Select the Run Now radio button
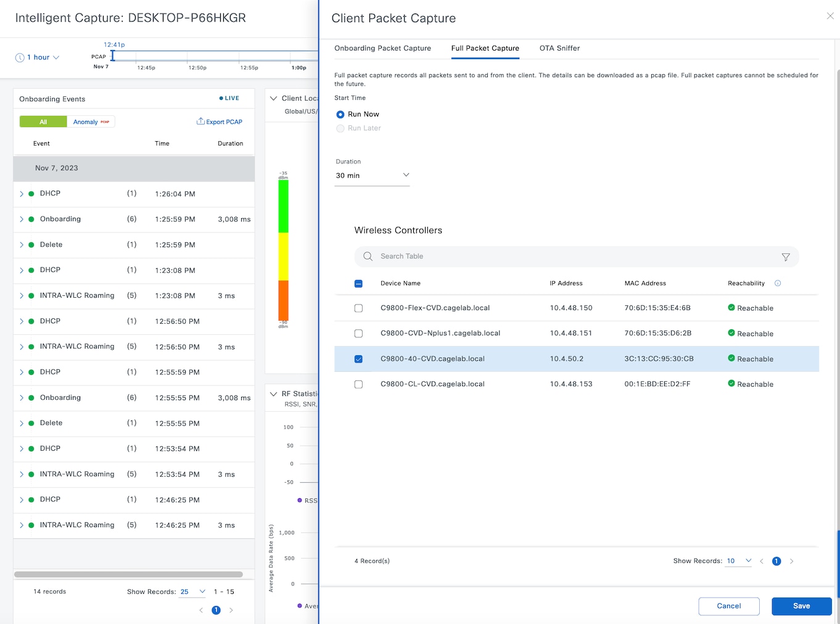The width and height of the screenshot is (840, 624). (x=340, y=115)
